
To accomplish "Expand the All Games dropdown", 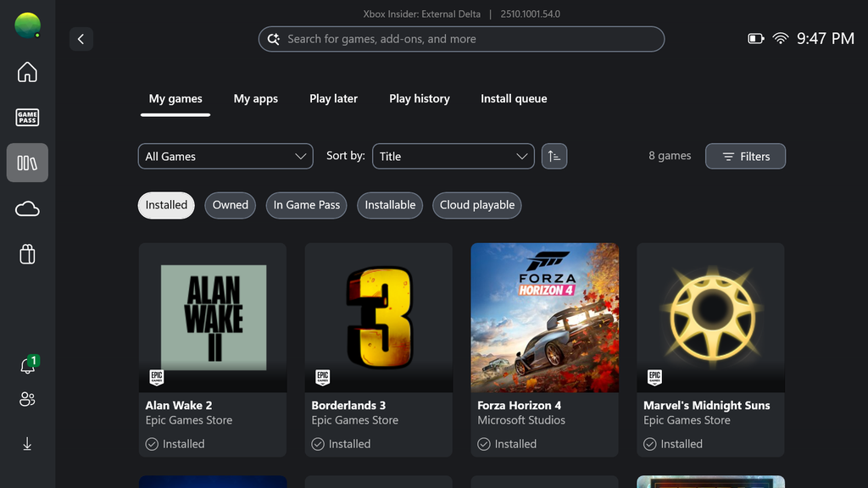I will [225, 157].
